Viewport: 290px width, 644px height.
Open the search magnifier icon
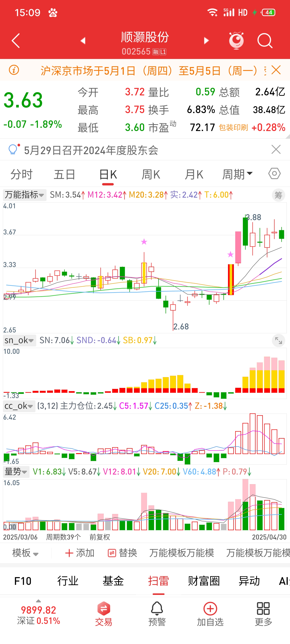click(265, 40)
